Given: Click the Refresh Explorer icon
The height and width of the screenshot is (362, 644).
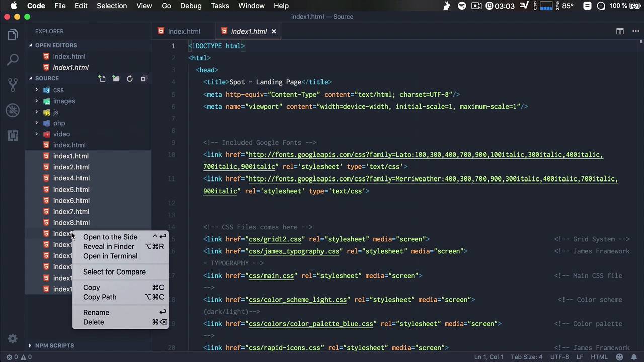Looking at the screenshot, I should pos(130,78).
